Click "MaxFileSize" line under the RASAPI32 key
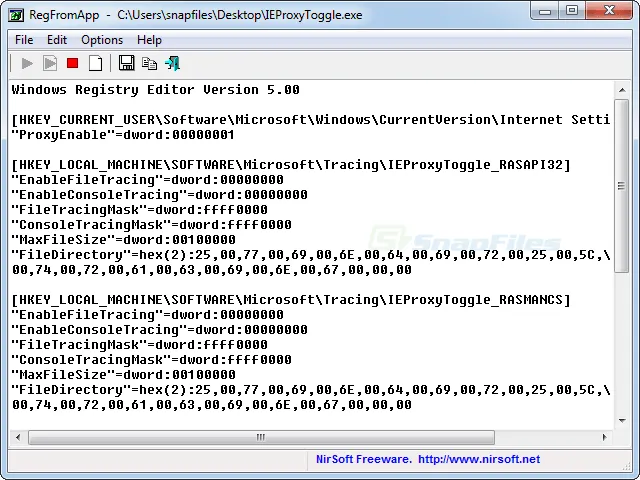 click(x=124, y=240)
